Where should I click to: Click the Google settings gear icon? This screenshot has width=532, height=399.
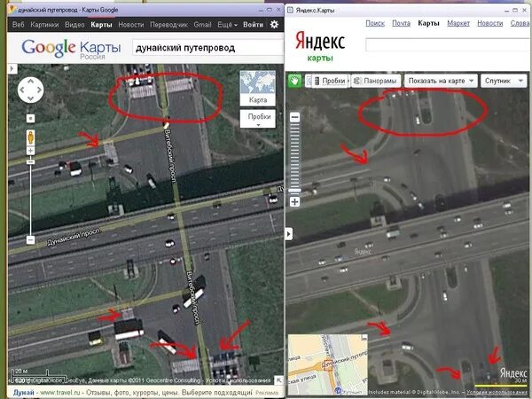(274, 25)
